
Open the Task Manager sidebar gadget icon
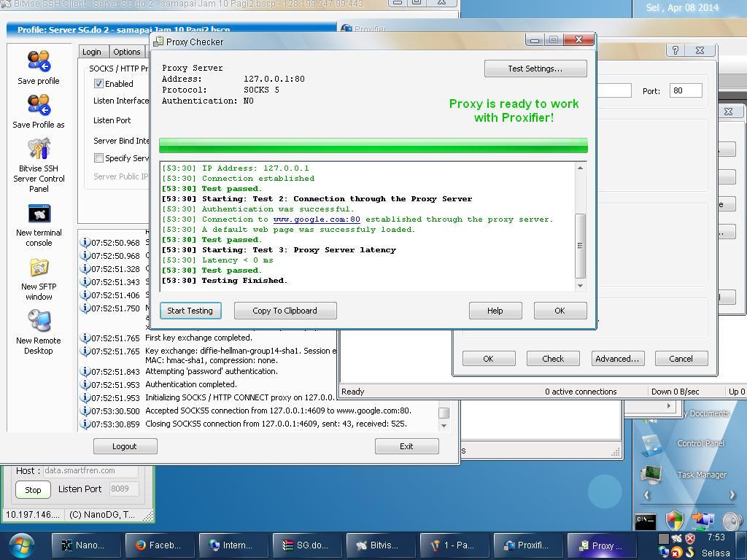pos(651,475)
